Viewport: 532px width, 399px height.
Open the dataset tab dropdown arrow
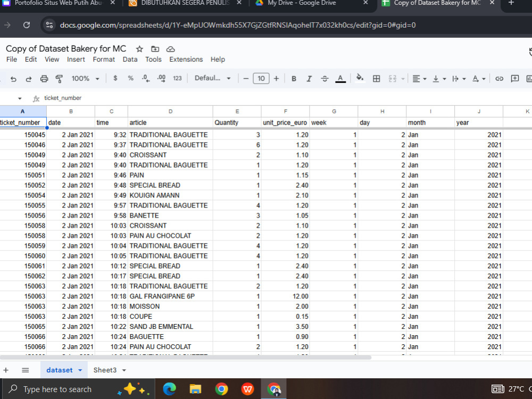(80, 370)
